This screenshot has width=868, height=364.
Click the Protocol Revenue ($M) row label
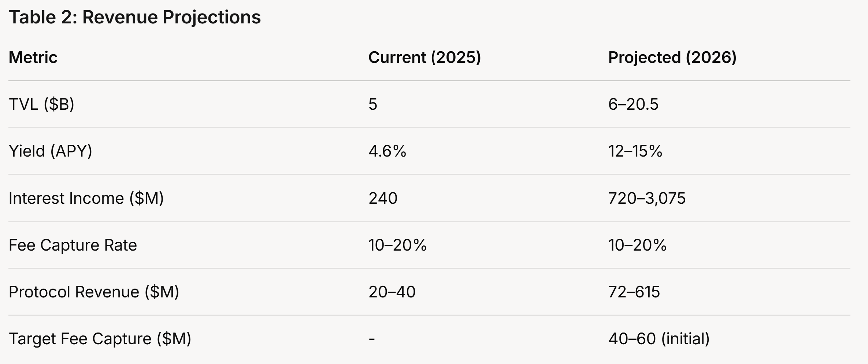tap(94, 292)
